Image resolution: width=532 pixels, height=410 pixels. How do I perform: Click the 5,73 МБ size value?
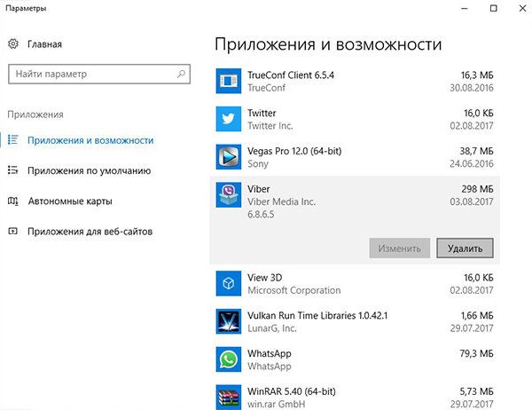(x=476, y=391)
